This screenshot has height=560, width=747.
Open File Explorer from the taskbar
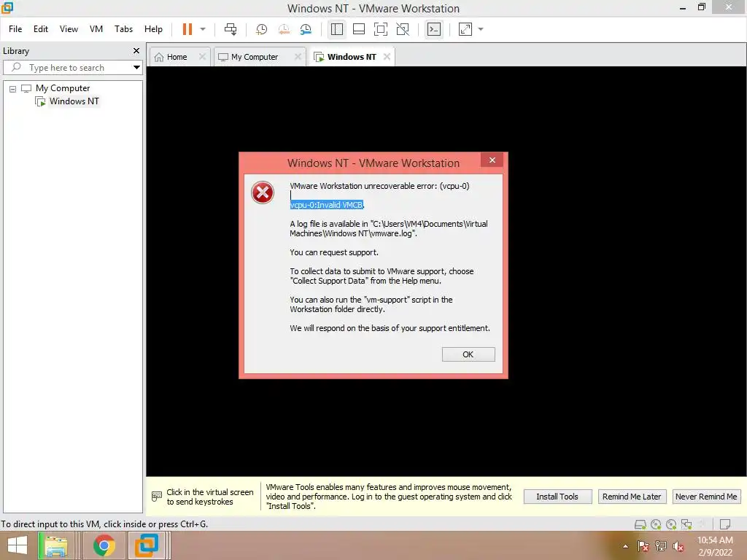click(x=55, y=545)
